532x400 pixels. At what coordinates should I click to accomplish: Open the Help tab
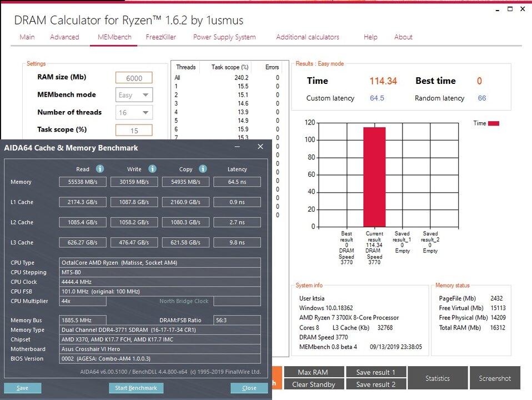(x=370, y=37)
